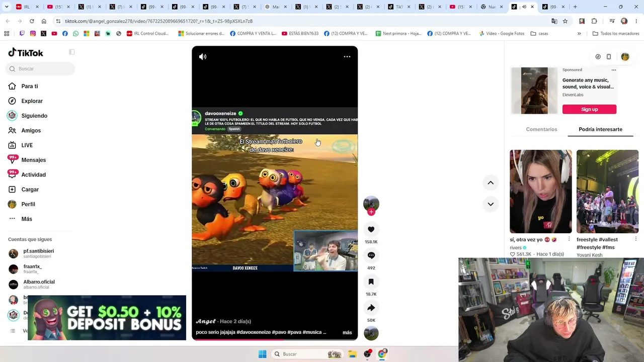Click the TikTok video progress bar

275,339
